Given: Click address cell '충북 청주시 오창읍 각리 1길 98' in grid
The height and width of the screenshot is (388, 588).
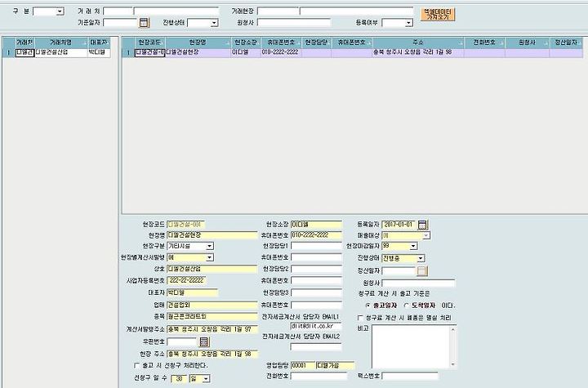Looking at the screenshot, I should pos(418,52).
